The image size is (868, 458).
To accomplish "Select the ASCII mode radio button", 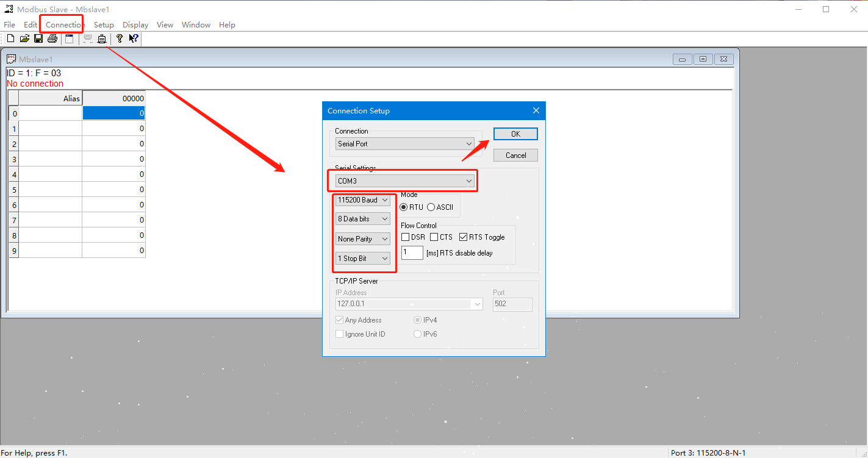I will (x=431, y=207).
